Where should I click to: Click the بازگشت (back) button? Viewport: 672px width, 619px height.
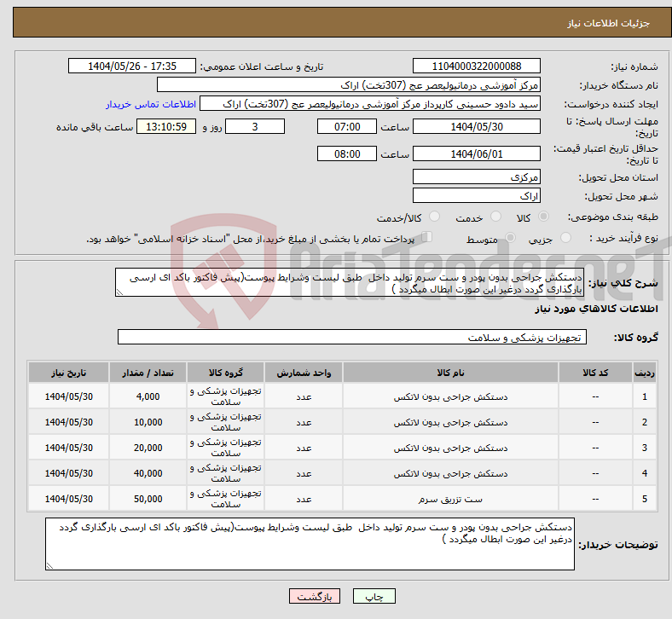315,596
